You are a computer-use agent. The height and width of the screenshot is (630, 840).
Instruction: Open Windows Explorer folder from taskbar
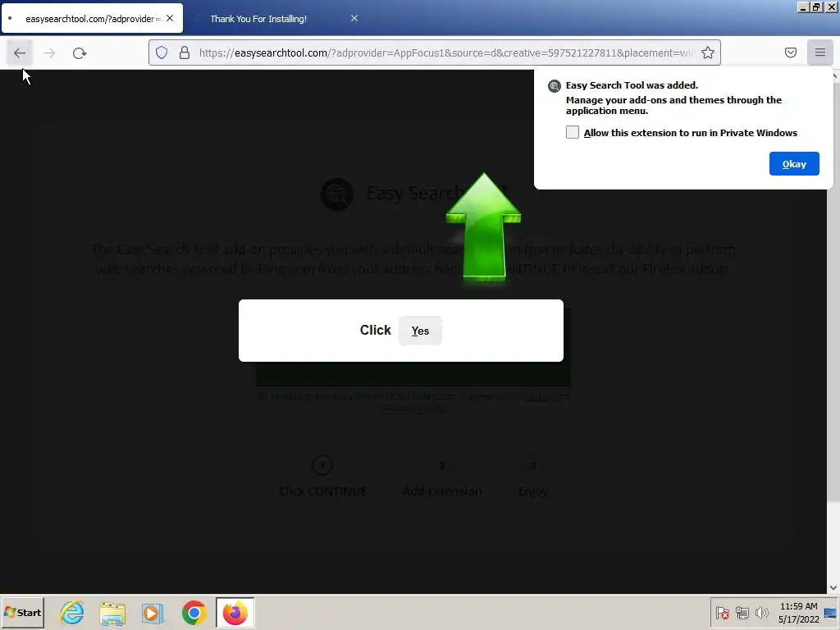click(x=112, y=612)
